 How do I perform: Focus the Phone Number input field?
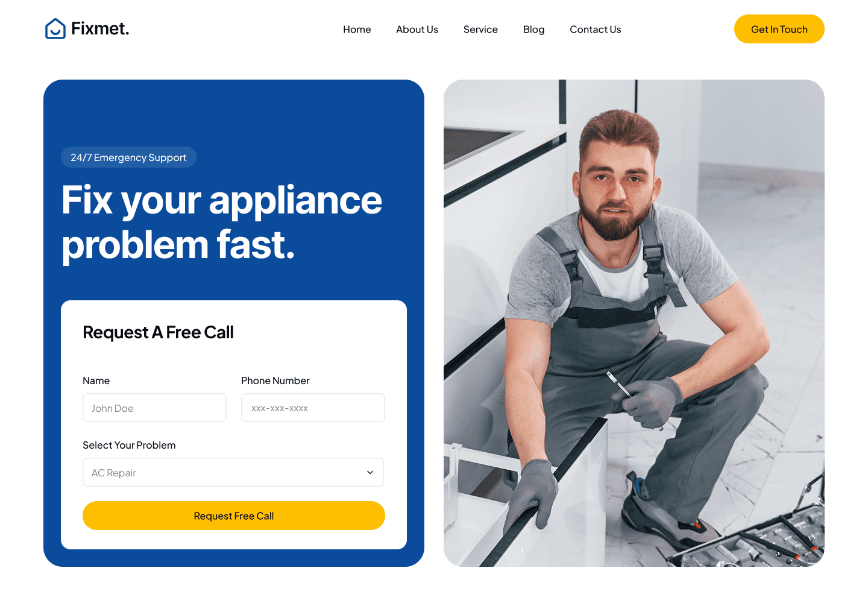pos(313,408)
